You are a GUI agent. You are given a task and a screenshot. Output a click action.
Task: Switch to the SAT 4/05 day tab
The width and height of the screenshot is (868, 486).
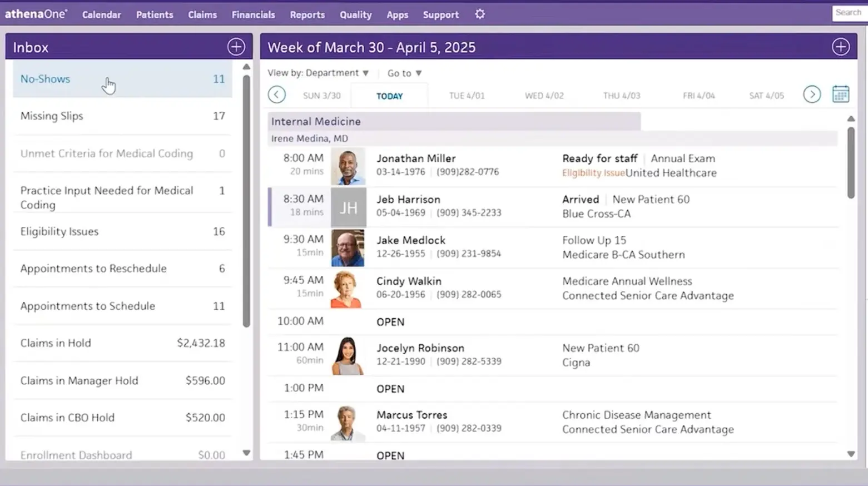point(766,96)
